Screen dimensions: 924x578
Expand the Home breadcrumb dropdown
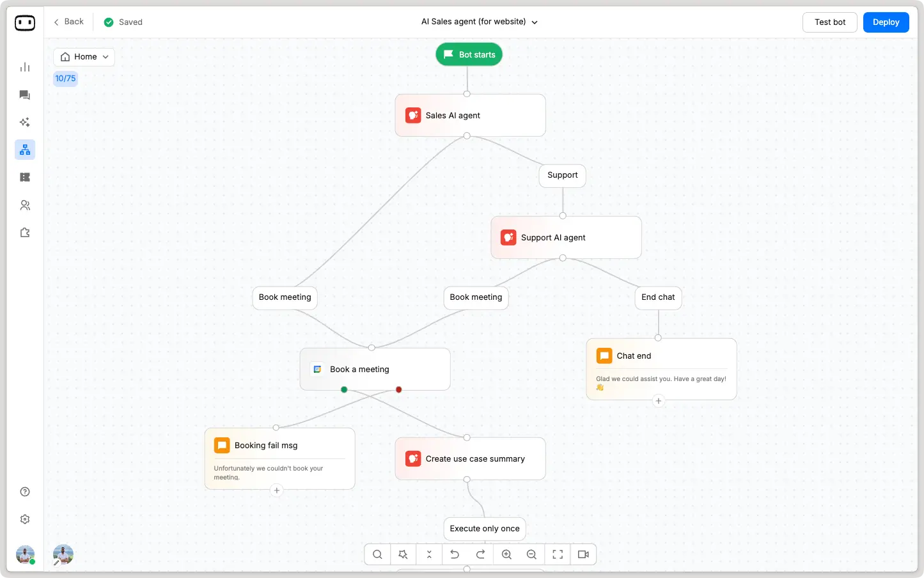(106, 56)
